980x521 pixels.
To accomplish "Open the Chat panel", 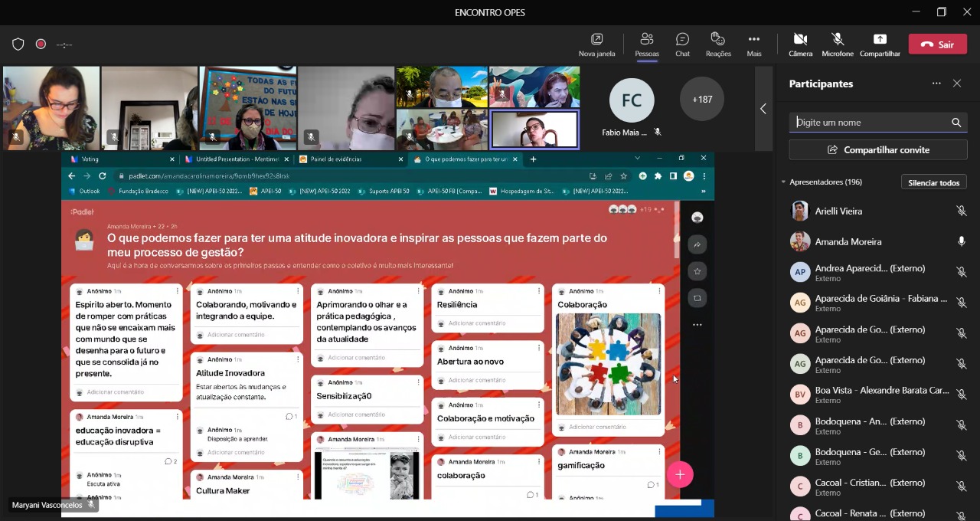I will tap(682, 44).
